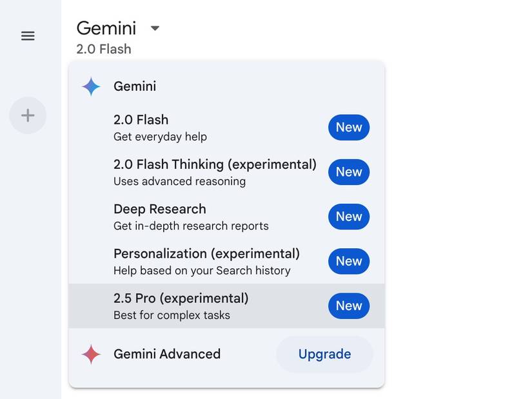Click the New badge beside 2.0 Flash

coord(349,128)
